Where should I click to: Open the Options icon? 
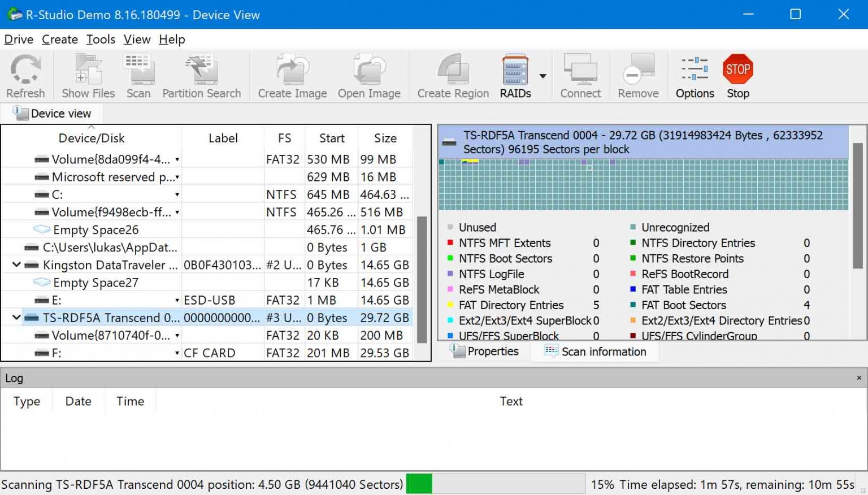[x=694, y=73]
